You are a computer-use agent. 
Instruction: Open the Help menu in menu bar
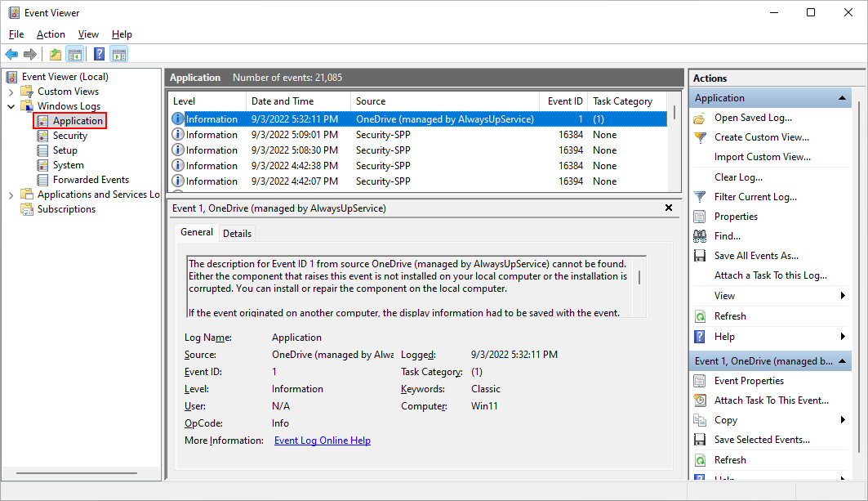[x=122, y=34]
